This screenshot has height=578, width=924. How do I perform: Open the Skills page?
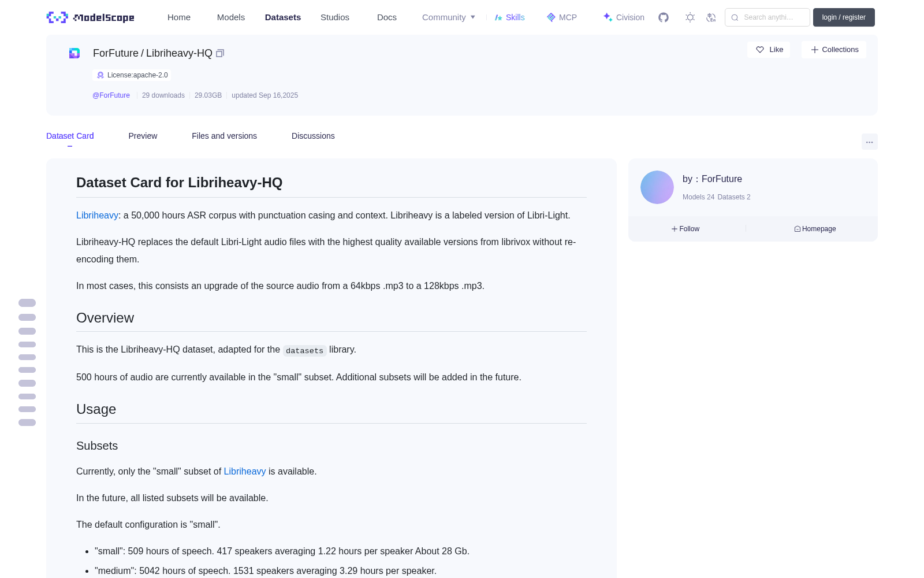click(509, 17)
